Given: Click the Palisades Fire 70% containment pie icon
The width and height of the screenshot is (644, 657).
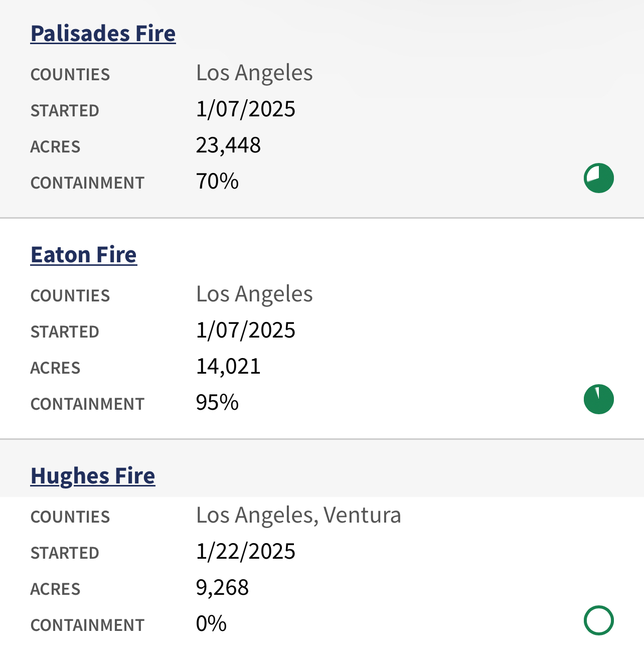Looking at the screenshot, I should pos(599,178).
